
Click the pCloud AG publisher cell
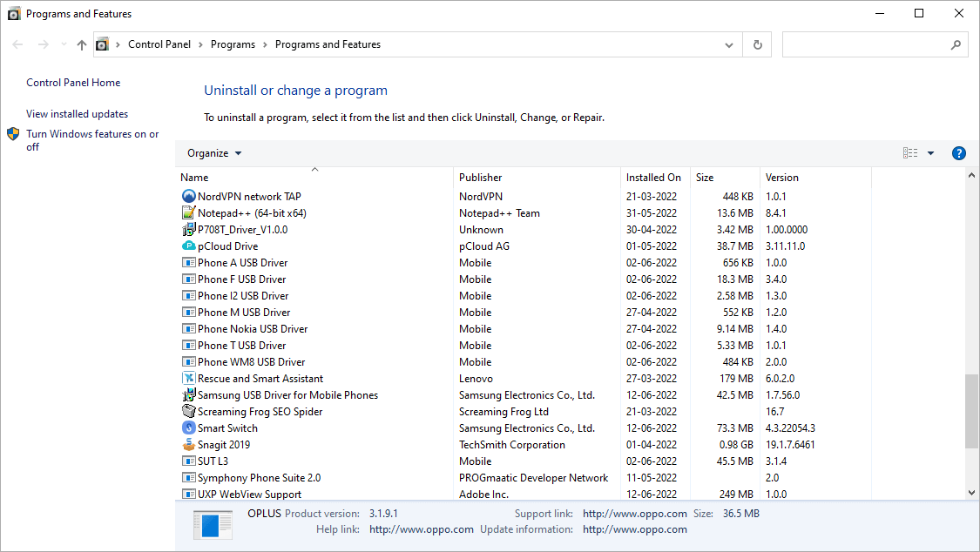pos(484,246)
